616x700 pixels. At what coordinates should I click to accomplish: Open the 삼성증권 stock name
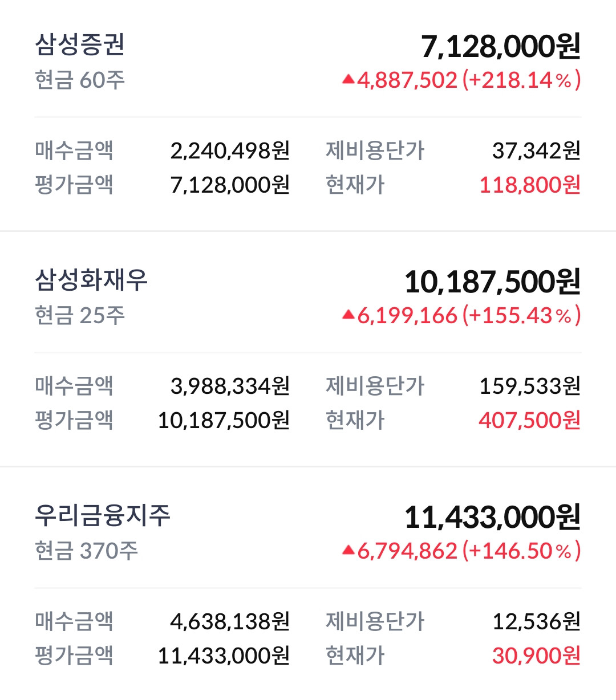tap(80, 44)
